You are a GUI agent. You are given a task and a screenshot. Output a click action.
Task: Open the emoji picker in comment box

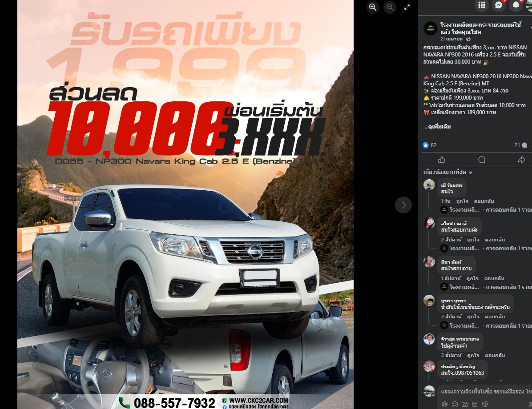click(x=455, y=404)
